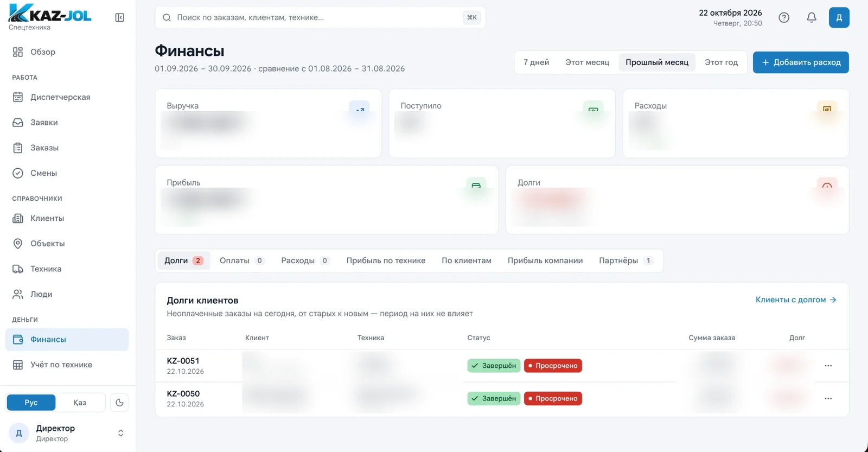
Task: Follow the Клиенты с долгом link
Action: 796,300
